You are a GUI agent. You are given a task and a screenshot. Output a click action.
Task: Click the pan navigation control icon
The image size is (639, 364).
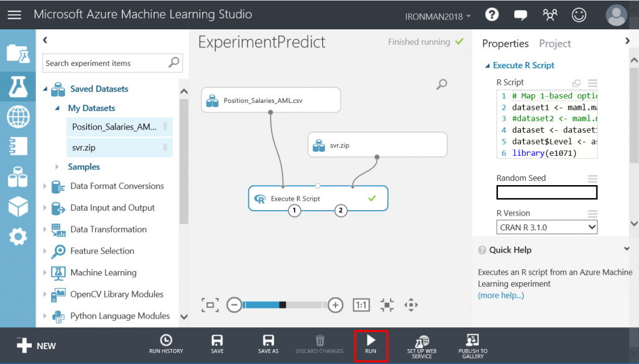coord(411,305)
